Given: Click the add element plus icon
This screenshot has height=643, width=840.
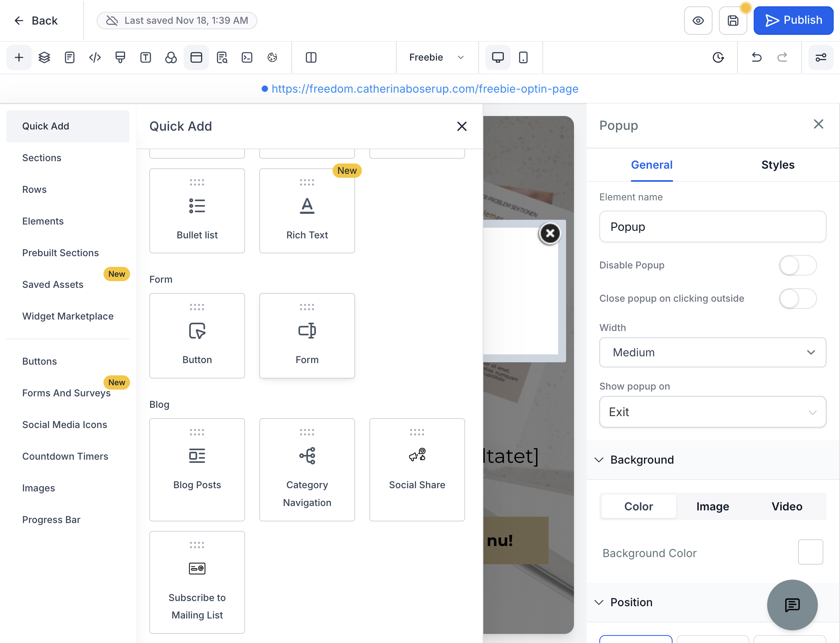Looking at the screenshot, I should click(x=19, y=57).
